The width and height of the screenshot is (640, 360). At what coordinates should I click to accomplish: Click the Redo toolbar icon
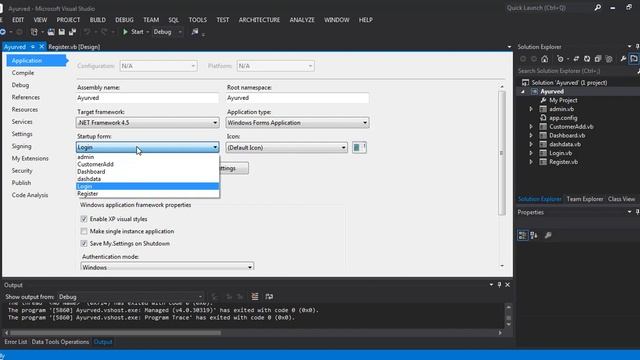(x=104, y=32)
